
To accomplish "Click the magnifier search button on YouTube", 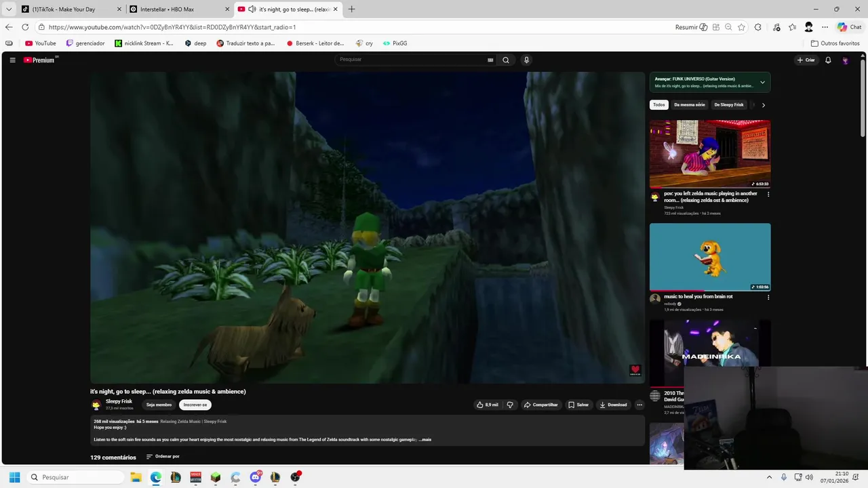I will click(x=506, y=60).
